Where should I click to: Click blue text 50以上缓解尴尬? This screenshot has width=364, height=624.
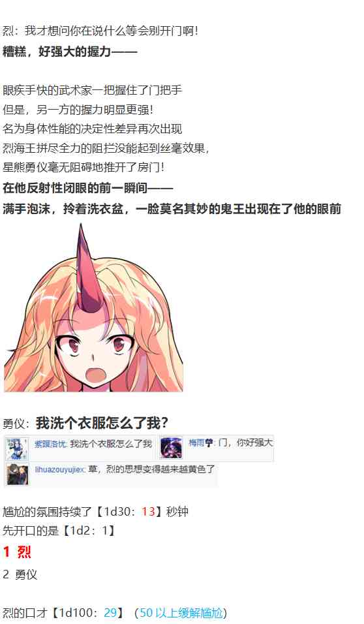[181, 612]
